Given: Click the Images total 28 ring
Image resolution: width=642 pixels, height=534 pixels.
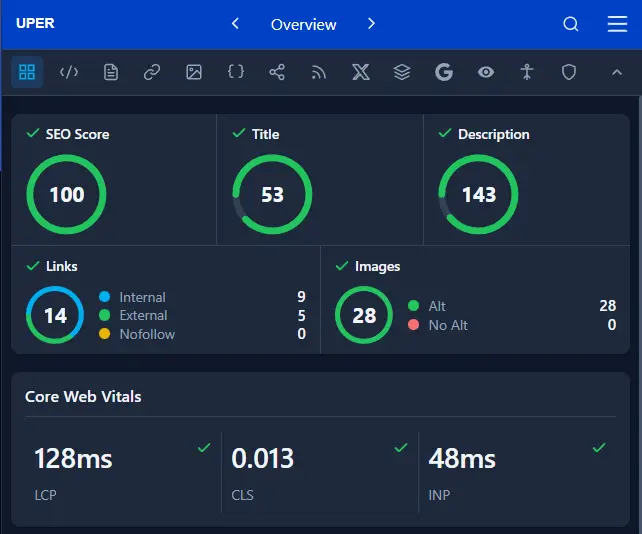Looking at the screenshot, I should coord(364,315).
